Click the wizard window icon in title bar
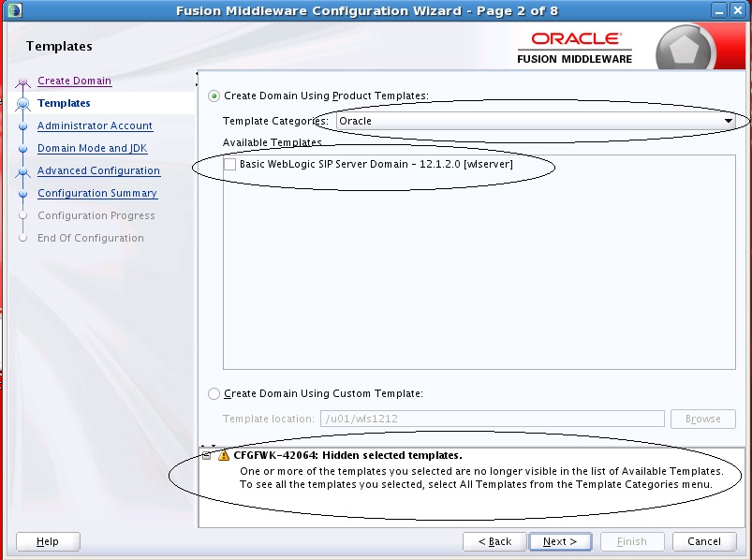The height and width of the screenshot is (560, 752). (14, 10)
